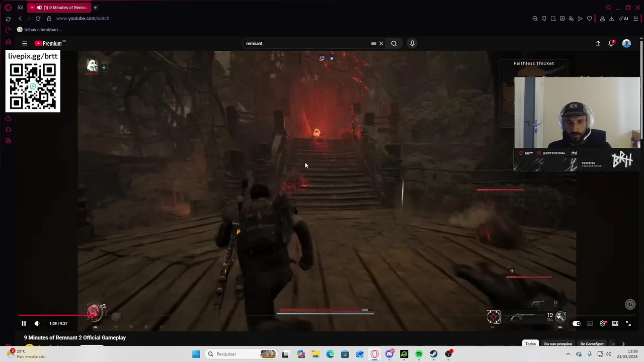The width and height of the screenshot is (644, 362).
Task: Reload the current page
Action: tap(38, 19)
